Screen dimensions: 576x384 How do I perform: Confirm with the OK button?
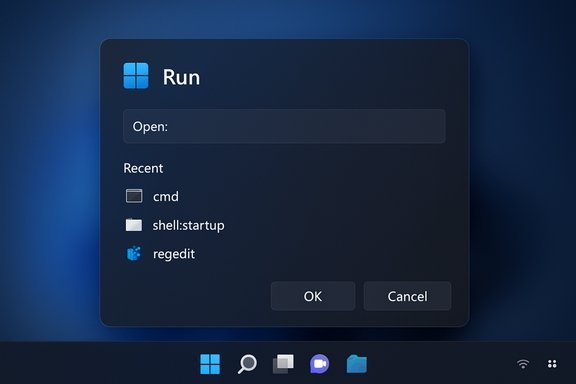pyautogui.click(x=313, y=296)
